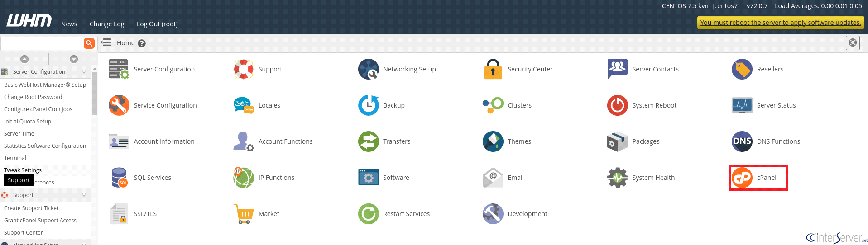Open the SSL/TLS document icon

119,214
